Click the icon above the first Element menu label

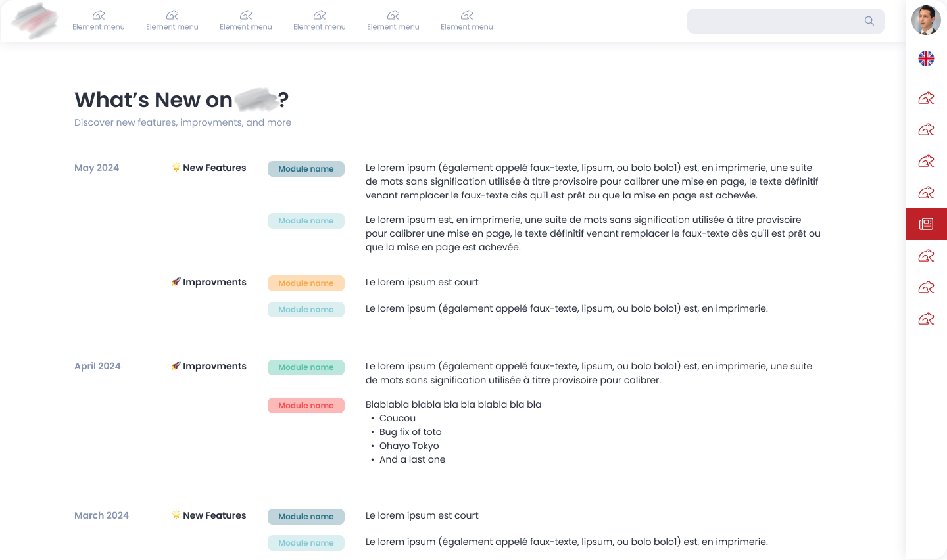point(99,14)
